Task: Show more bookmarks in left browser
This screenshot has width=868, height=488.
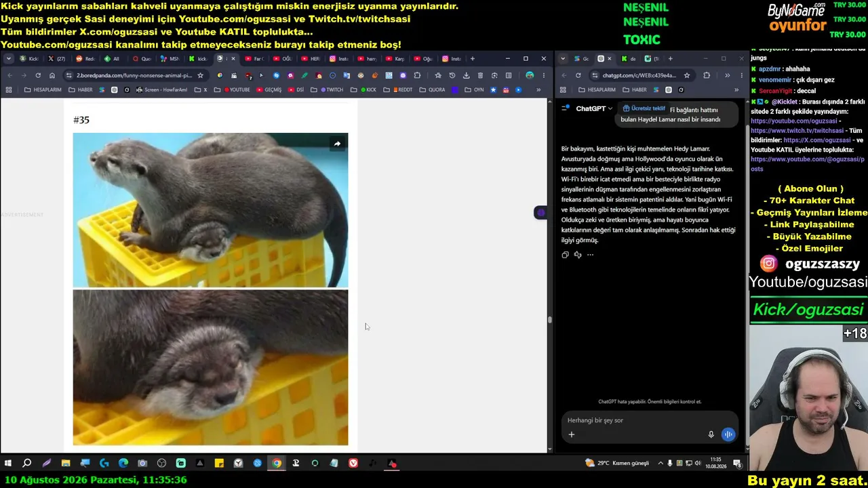Action: point(538,89)
